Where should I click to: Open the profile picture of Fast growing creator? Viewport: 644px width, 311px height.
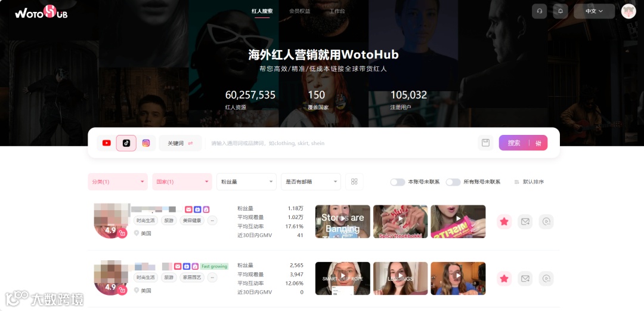pos(110,277)
